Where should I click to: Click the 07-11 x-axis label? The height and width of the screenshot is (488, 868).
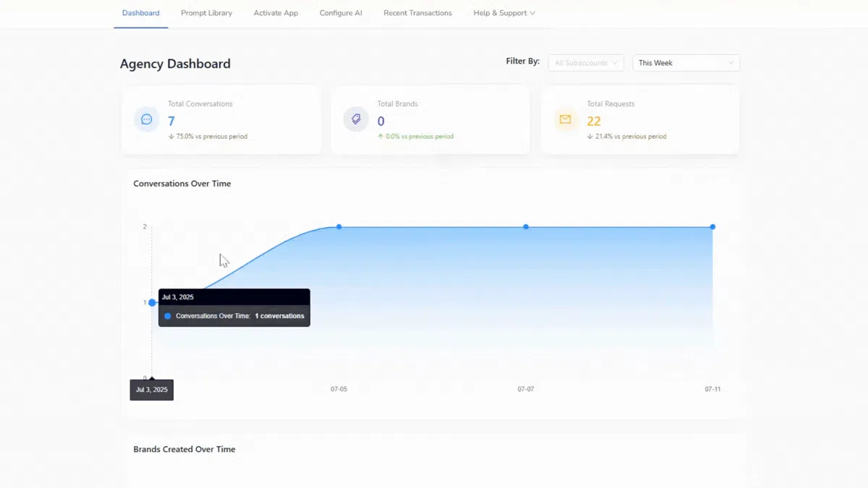pyautogui.click(x=712, y=389)
